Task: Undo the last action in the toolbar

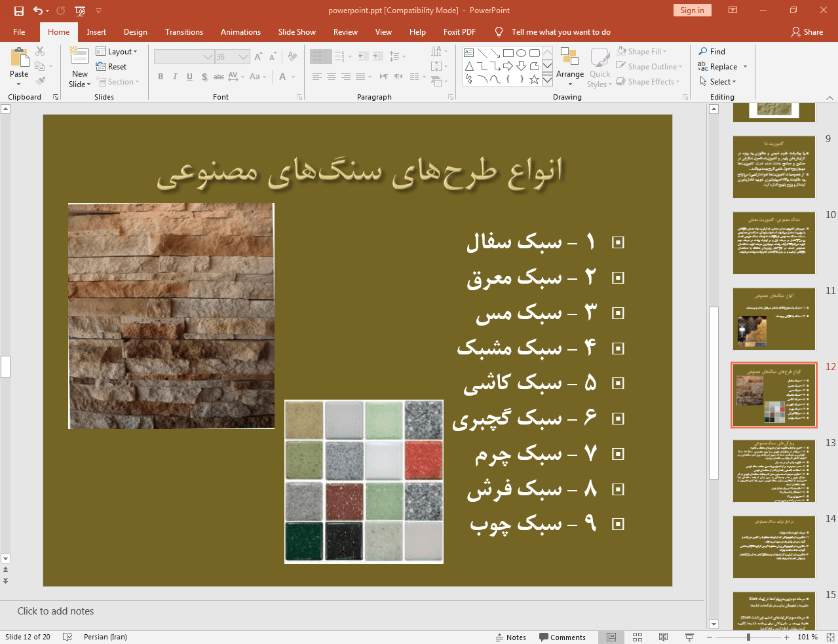Action: 38,10
